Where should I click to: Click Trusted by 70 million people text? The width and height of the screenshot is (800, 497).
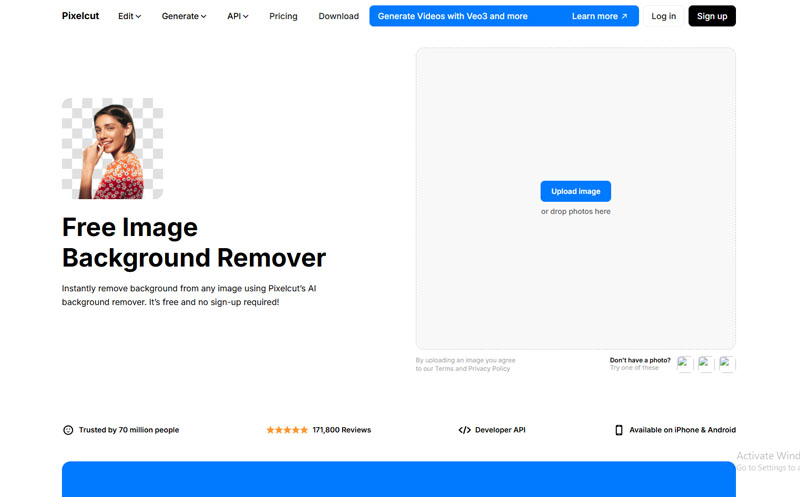coord(129,430)
